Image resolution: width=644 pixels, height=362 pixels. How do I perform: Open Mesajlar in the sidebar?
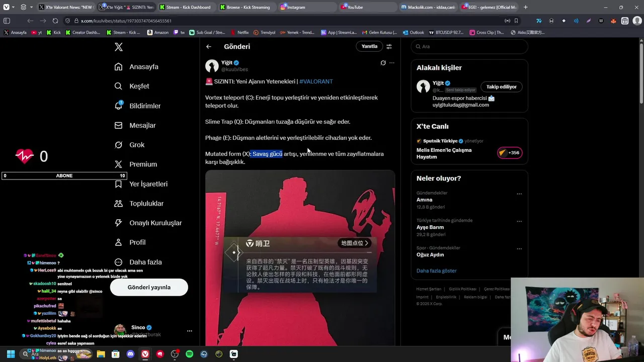pyautogui.click(x=135, y=125)
